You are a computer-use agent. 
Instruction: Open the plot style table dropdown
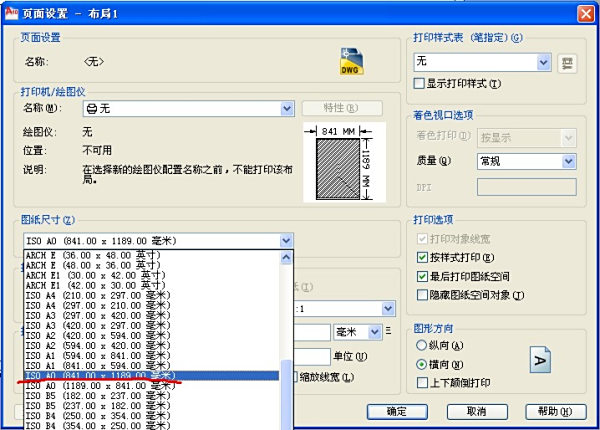(x=543, y=62)
